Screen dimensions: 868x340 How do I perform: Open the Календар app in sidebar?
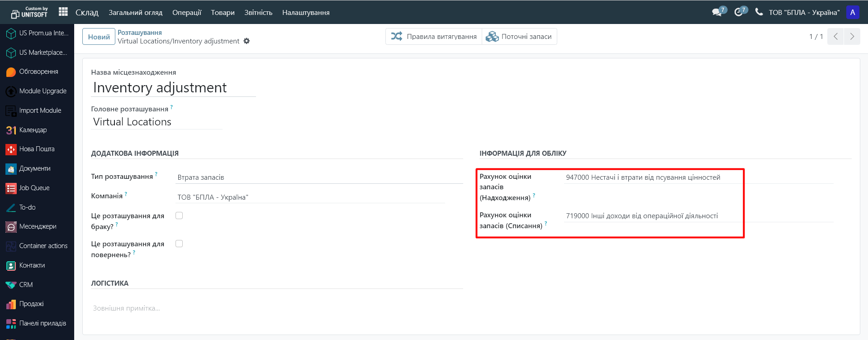(33, 130)
